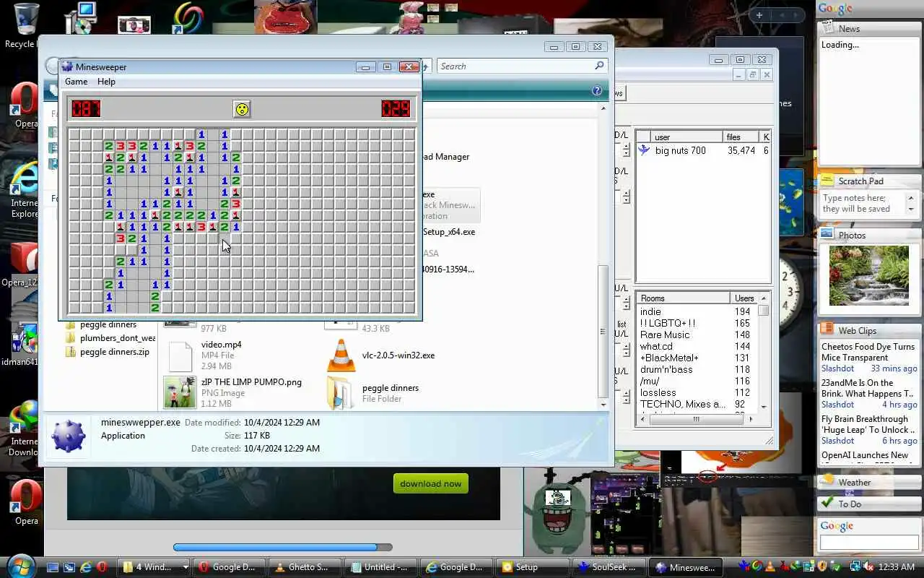924x578 pixels.
Task: Click the rooms list vertical scroll down arrow
Action: [764, 407]
